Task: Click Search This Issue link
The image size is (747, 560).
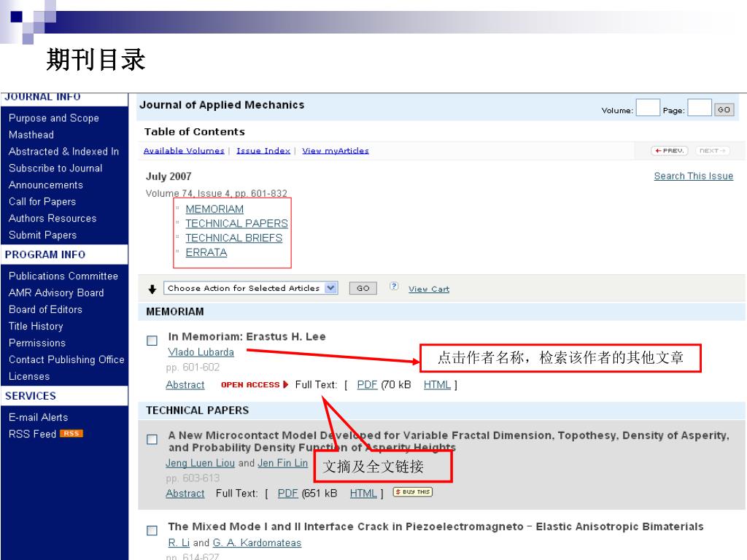Action: pyautogui.click(x=693, y=176)
